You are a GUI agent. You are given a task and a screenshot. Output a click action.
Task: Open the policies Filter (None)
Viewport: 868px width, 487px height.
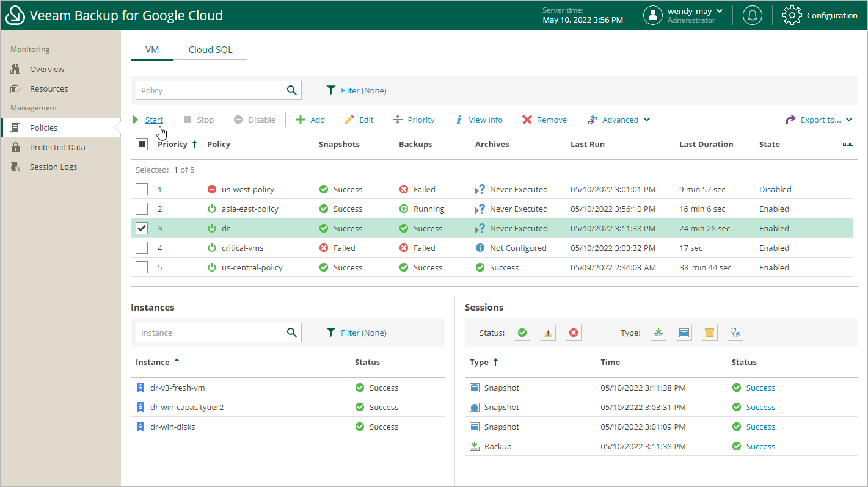point(356,90)
